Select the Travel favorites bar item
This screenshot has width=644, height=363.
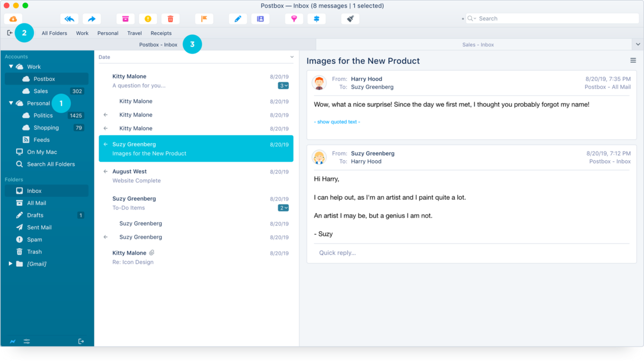(x=134, y=33)
